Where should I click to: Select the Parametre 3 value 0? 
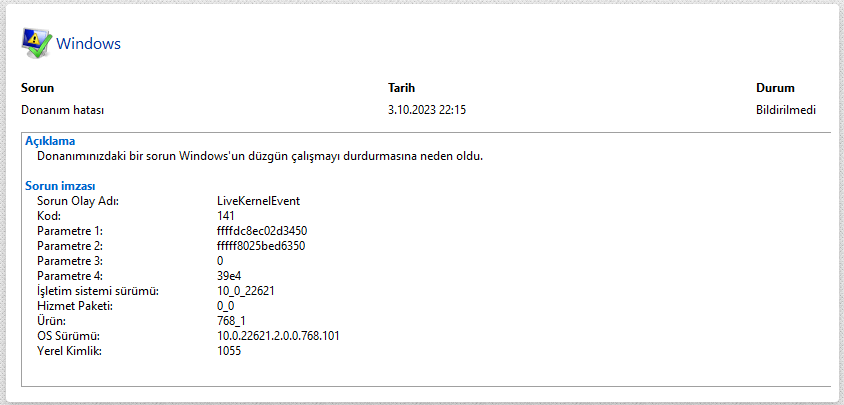point(220,261)
